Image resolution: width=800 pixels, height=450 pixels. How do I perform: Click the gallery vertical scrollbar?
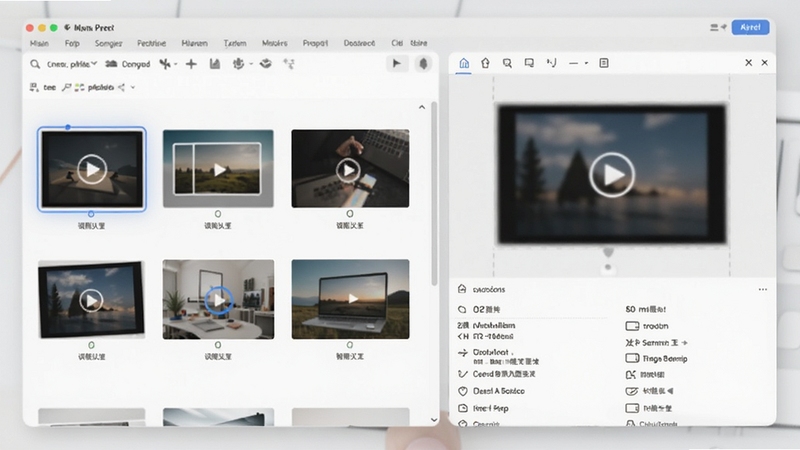pos(434,194)
